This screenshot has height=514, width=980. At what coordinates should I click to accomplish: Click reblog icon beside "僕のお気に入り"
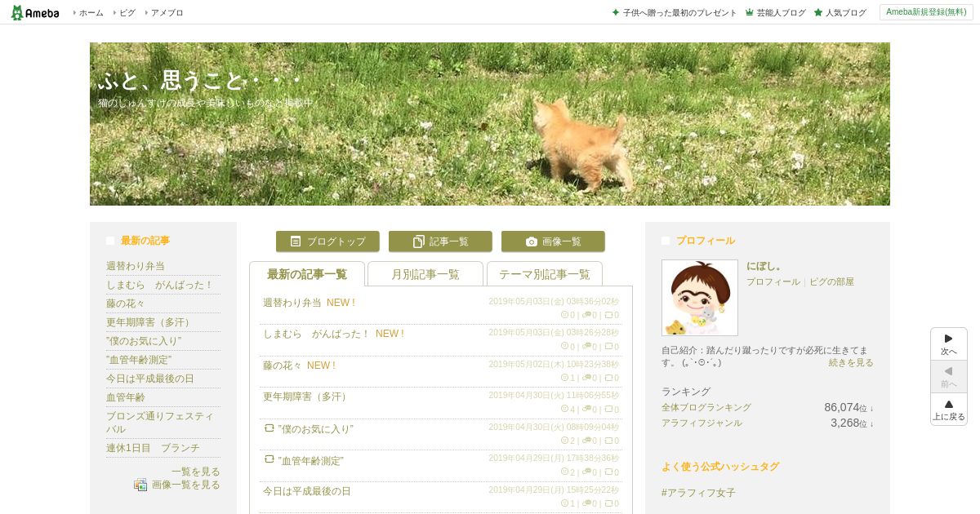(x=269, y=428)
